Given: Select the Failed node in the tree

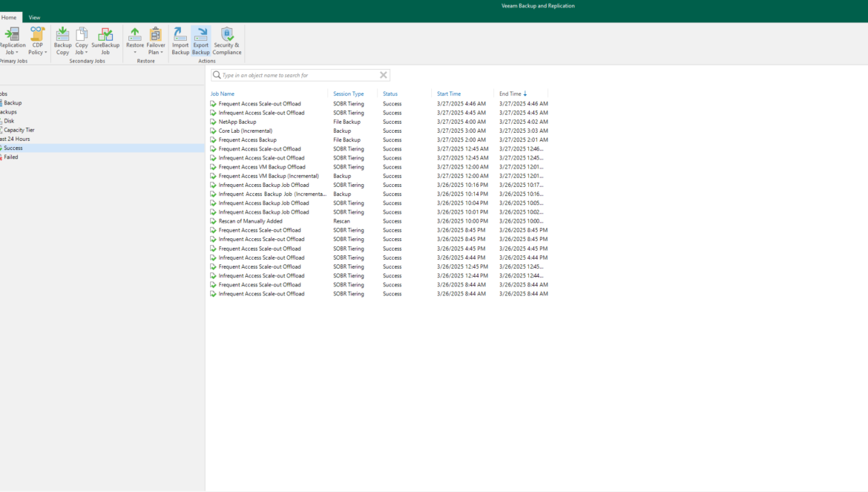Looking at the screenshot, I should pyautogui.click(x=11, y=157).
